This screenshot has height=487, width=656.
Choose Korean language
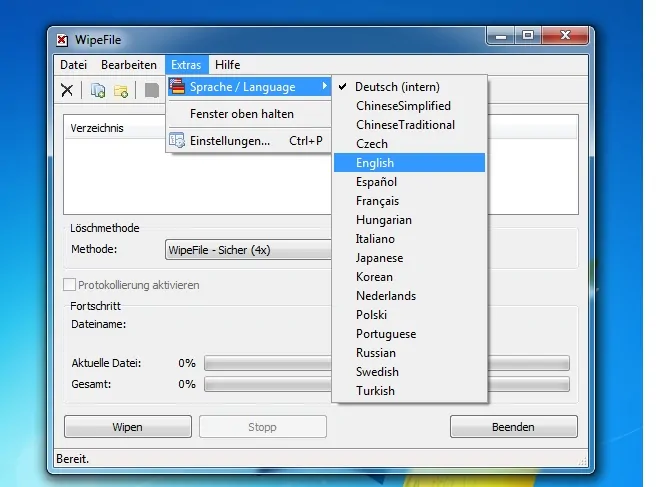coord(410,277)
